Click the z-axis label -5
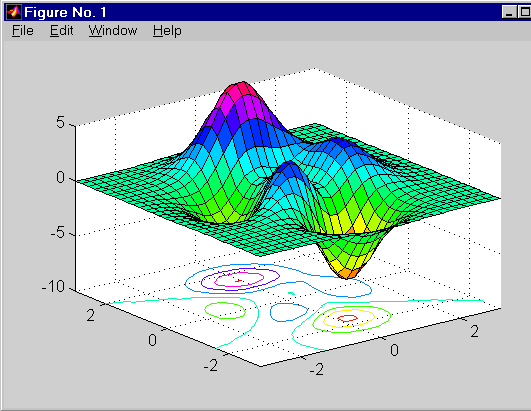Viewport: 531px width, 411px height. pyautogui.click(x=57, y=232)
